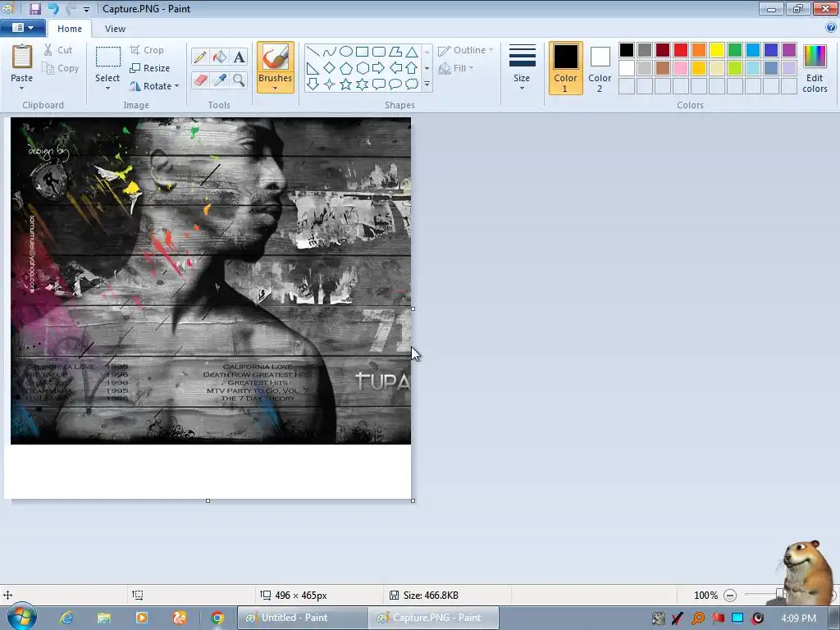Open Windows Explorer folder taskbar icon
The width and height of the screenshot is (840, 630).
tap(104, 618)
